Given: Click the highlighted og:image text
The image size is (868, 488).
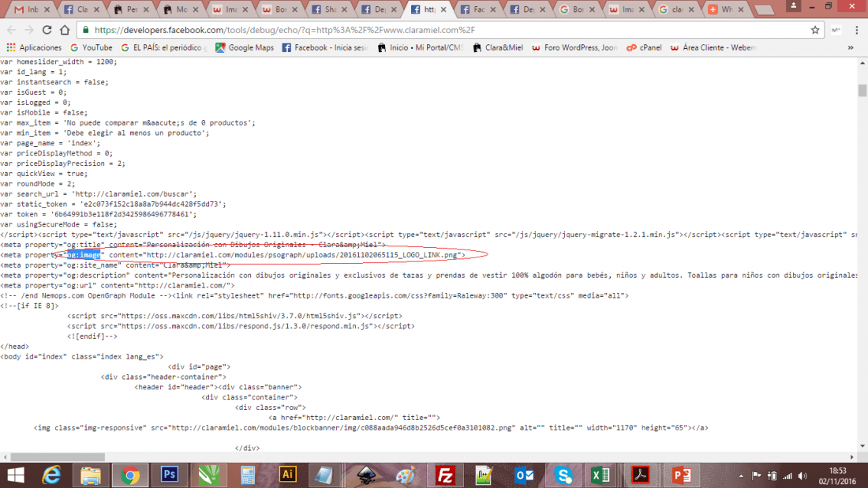Looking at the screenshot, I should [84, 255].
